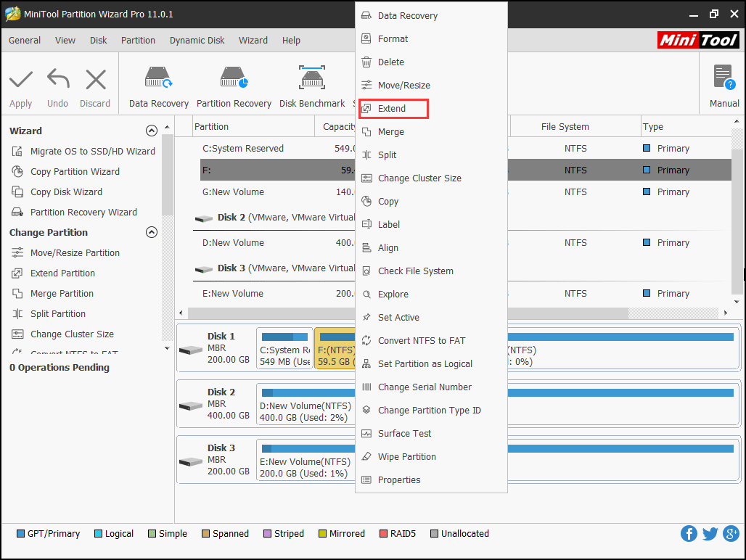Open the General menu

24,41
